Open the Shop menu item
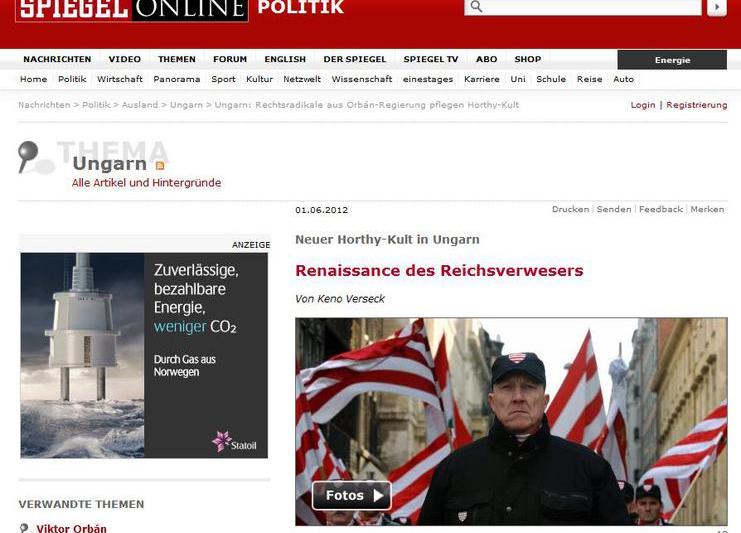 (528, 59)
